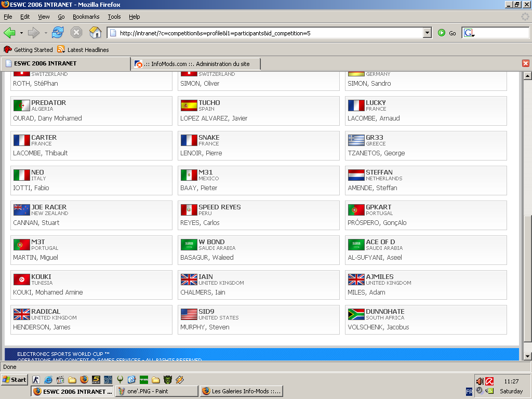Screen dimensions: 532x399
Task: Launch Counter-Strike from the quick launch bar
Action: click(36, 380)
